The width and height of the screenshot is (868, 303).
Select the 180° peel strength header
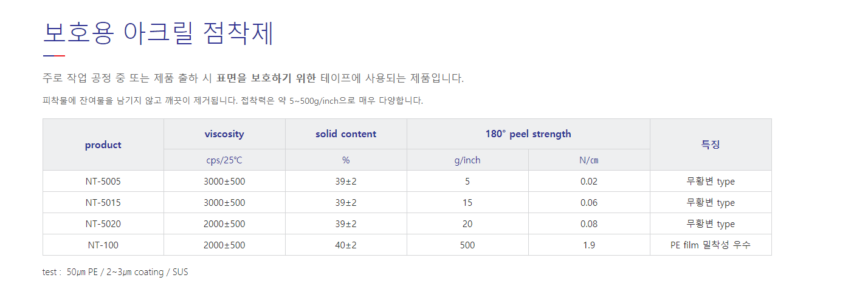tap(528, 134)
